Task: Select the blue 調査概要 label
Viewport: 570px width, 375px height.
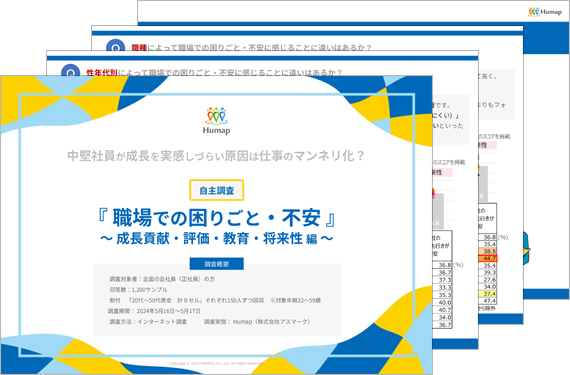Action: 217,264
